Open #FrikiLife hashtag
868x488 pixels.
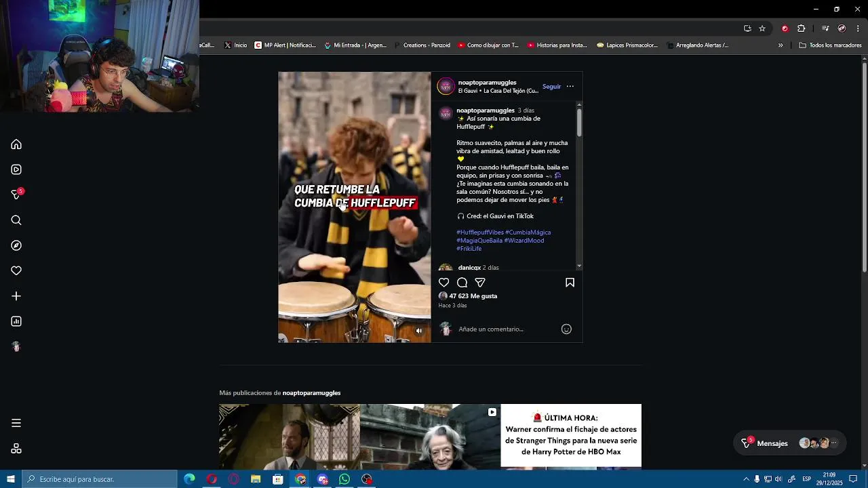(469, 249)
